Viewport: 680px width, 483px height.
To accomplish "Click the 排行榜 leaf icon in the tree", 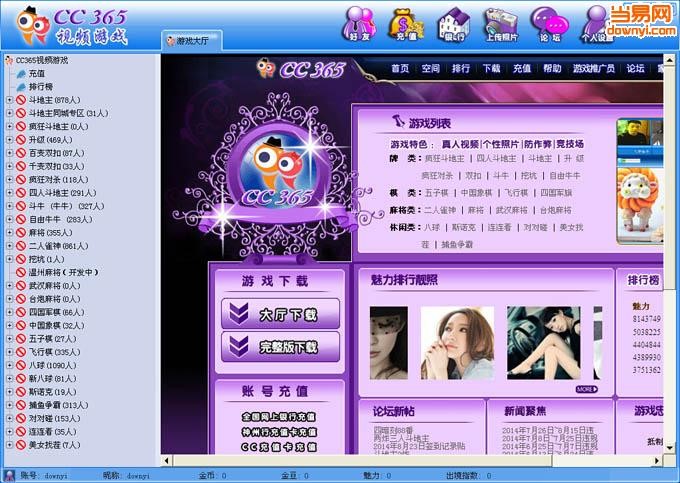I will pos(21,87).
